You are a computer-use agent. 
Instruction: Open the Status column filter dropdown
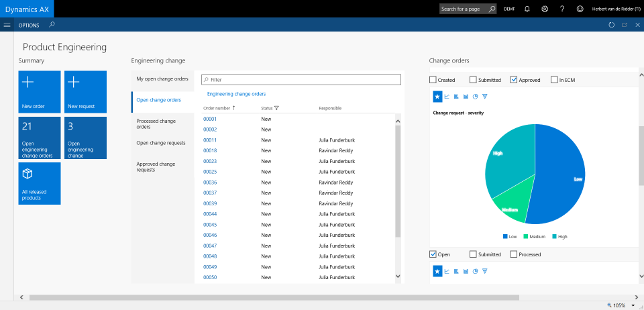coord(276,108)
